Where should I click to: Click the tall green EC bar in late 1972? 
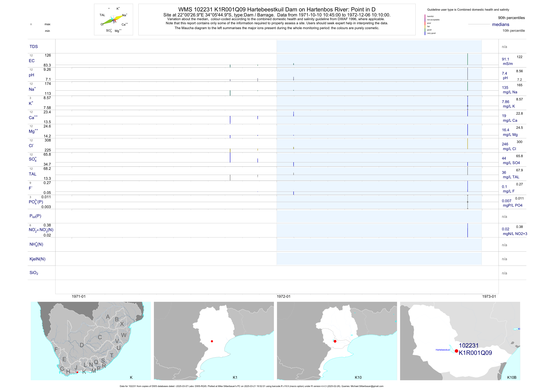[x=467, y=59]
